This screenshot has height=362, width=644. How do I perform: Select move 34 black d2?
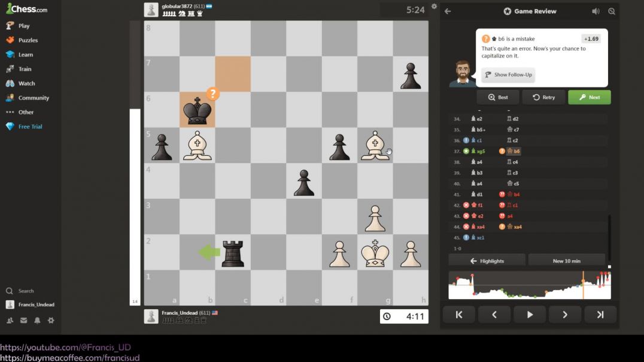click(x=512, y=119)
